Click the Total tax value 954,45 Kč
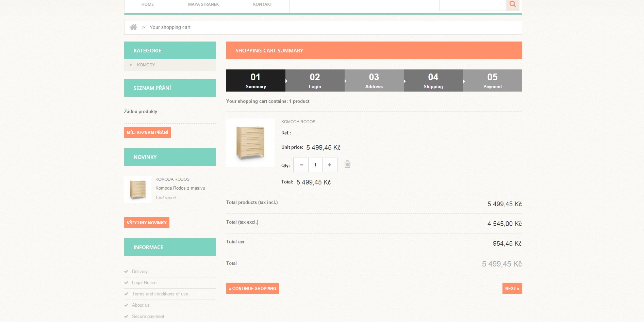Screen dimensions: 644x322 point(507,243)
